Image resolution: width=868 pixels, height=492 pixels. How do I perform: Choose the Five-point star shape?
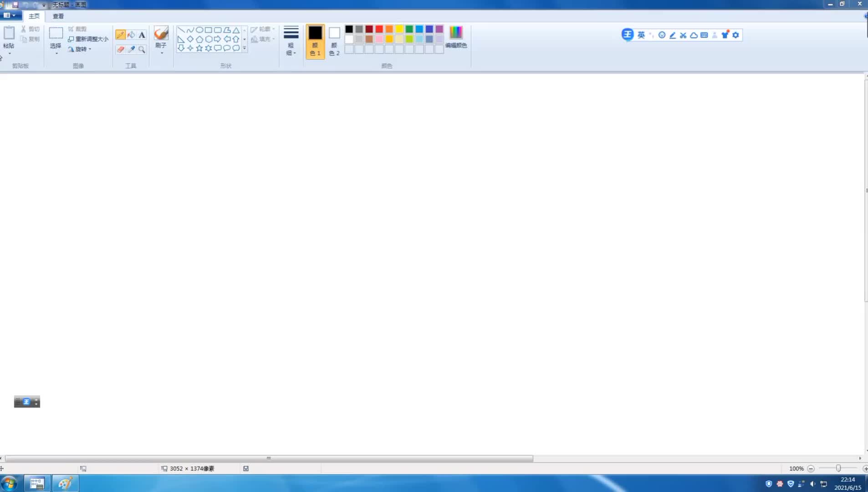pyautogui.click(x=199, y=48)
